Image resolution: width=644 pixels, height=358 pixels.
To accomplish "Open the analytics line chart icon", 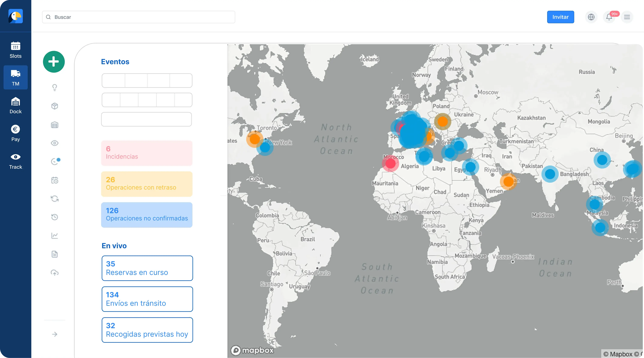I will [54, 235].
